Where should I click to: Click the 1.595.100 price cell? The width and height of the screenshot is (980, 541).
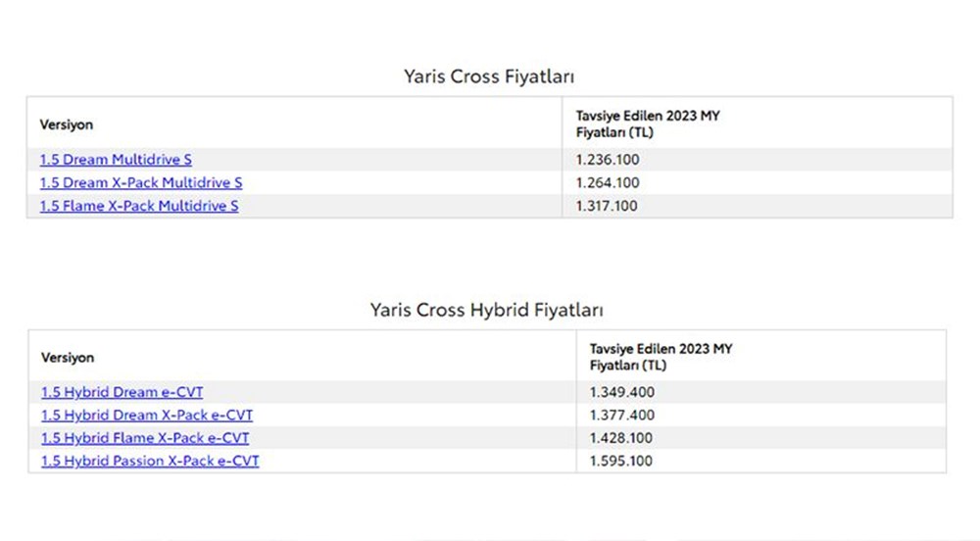tap(622, 461)
